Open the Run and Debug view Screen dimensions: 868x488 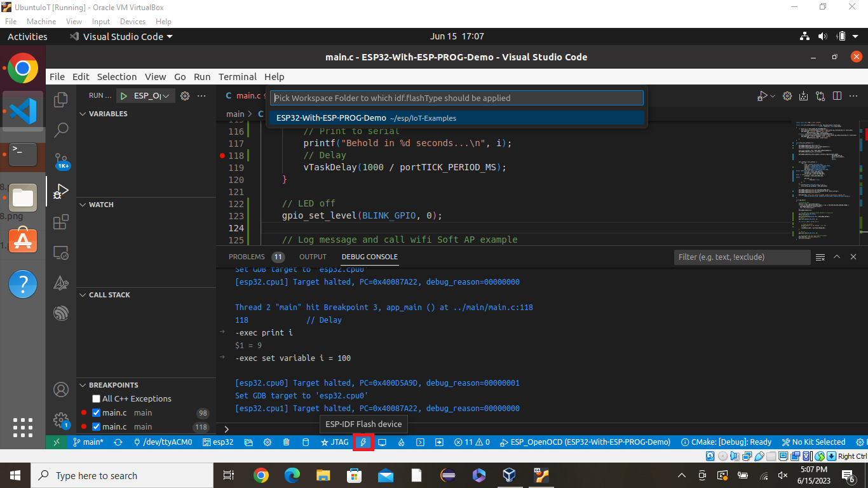pyautogui.click(x=61, y=191)
